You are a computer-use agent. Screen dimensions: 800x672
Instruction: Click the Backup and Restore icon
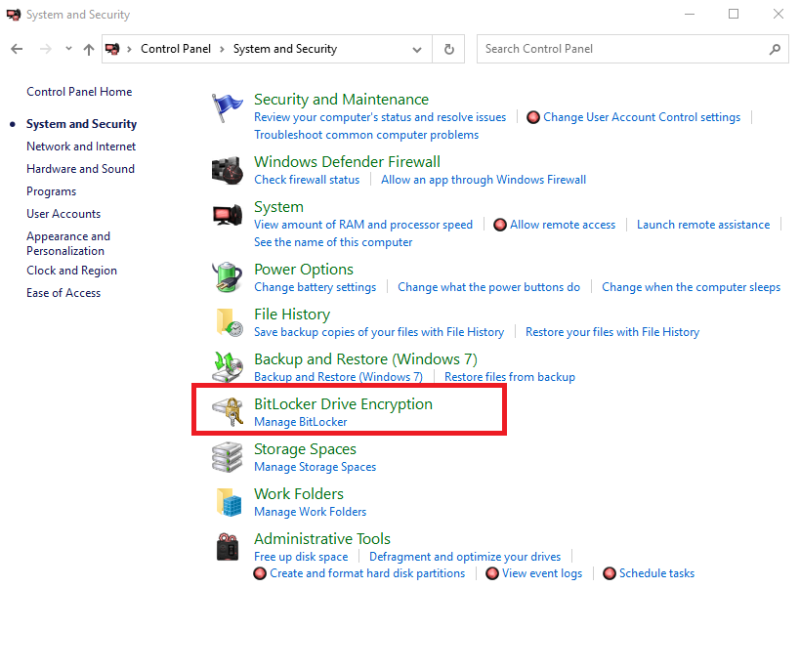(228, 367)
